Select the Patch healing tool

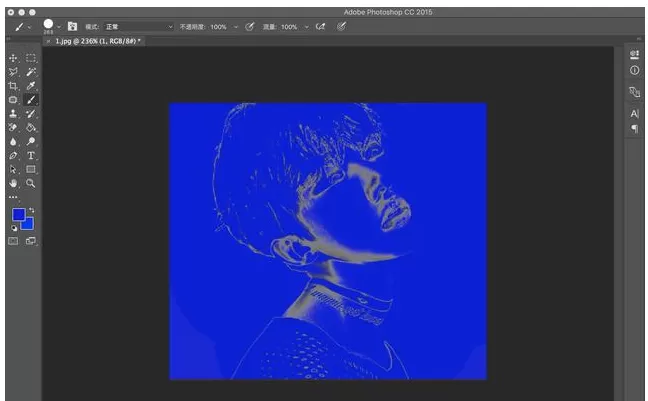(x=13, y=100)
